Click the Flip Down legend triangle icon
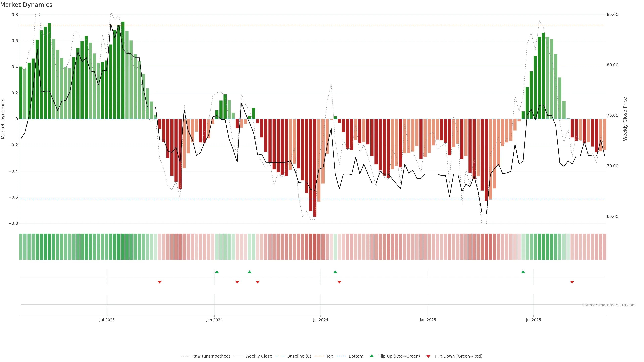The height and width of the screenshot is (362, 644). tap(428, 356)
